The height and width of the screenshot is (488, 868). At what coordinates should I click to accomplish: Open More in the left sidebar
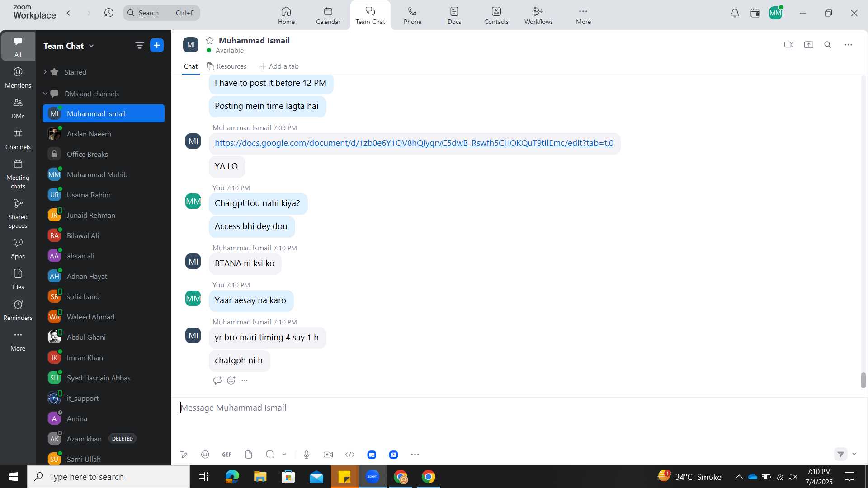18,341
